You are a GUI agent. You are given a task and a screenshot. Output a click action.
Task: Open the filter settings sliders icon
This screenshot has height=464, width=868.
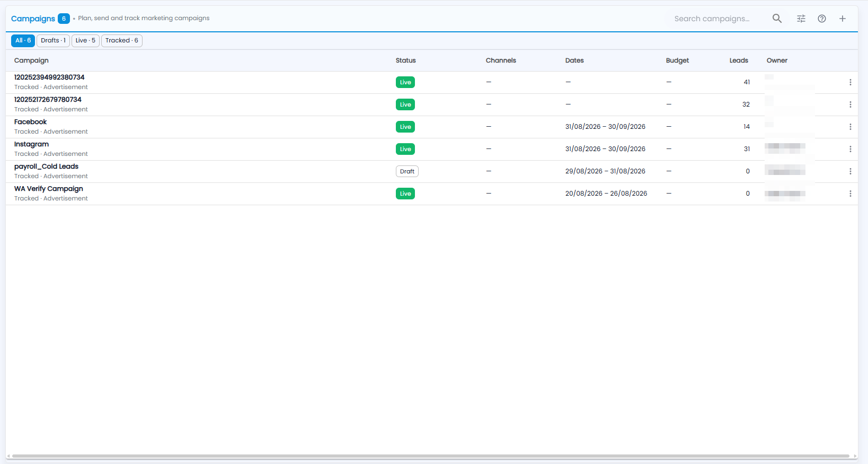point(801,19)
